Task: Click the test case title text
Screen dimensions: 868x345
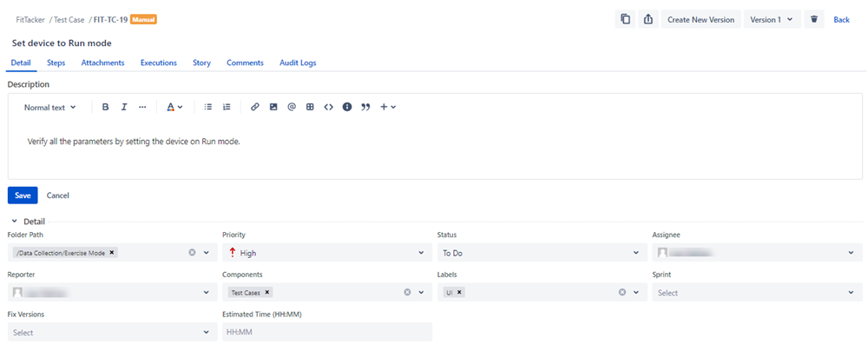Action: pos(62,43)
